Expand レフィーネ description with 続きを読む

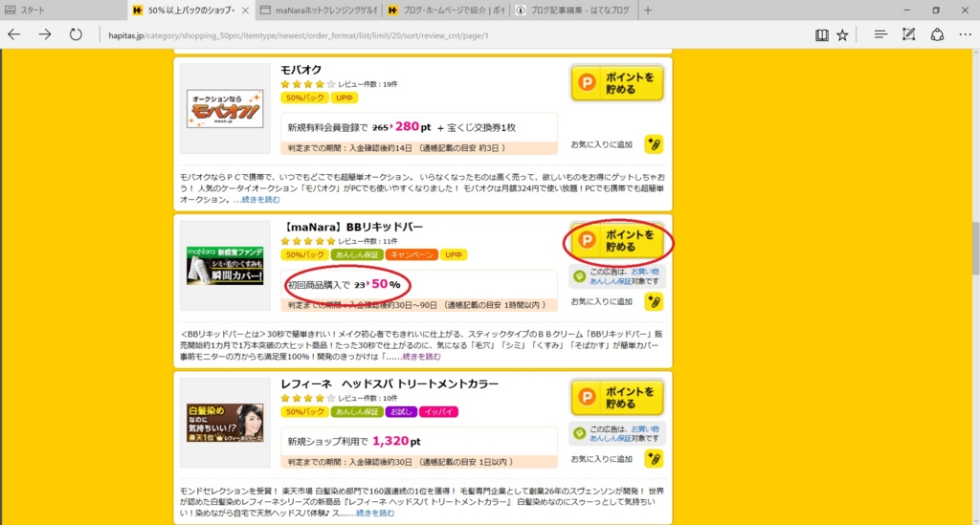[x=375, y=514]
